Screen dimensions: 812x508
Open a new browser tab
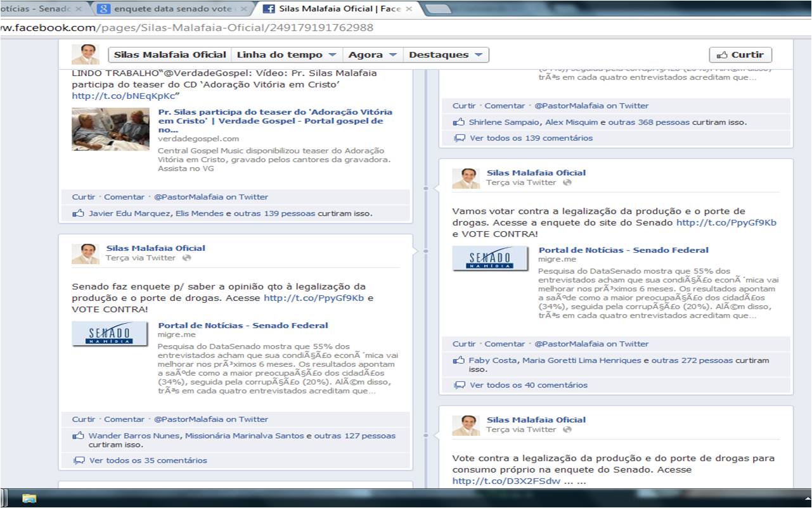pyautogui.click(x=438, y=9)
